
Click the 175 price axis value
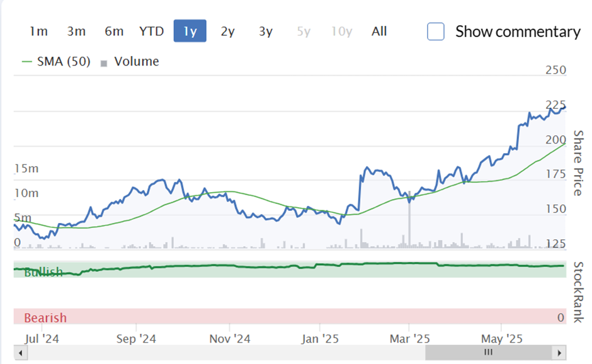click(555, 174)
